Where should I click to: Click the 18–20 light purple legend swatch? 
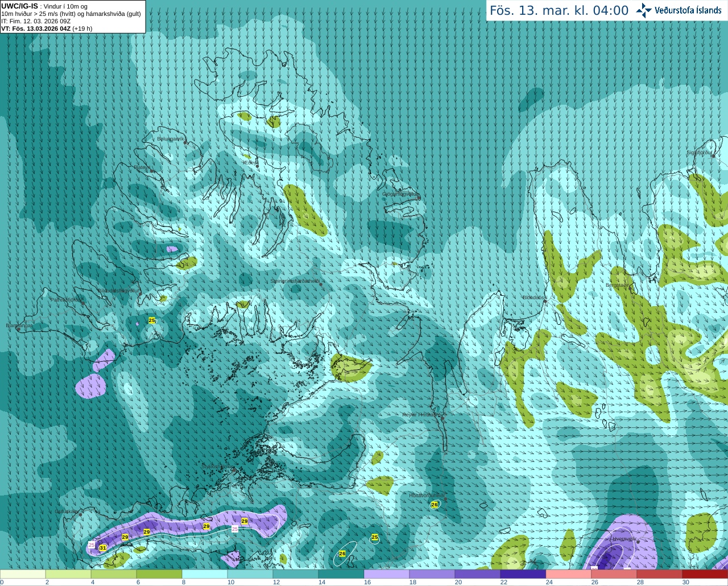pyautogui.click(x=432, y=574)
